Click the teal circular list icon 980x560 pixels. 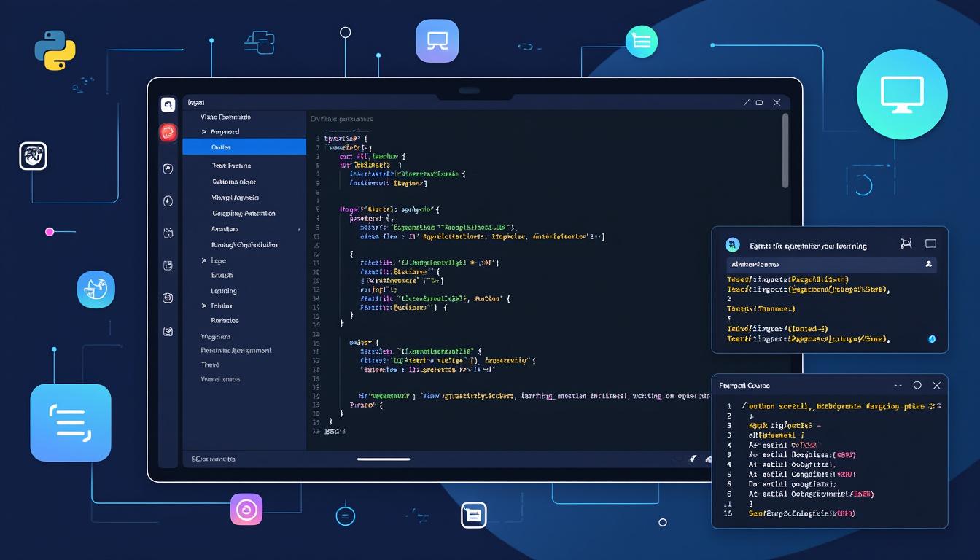[x=642, y=42]
